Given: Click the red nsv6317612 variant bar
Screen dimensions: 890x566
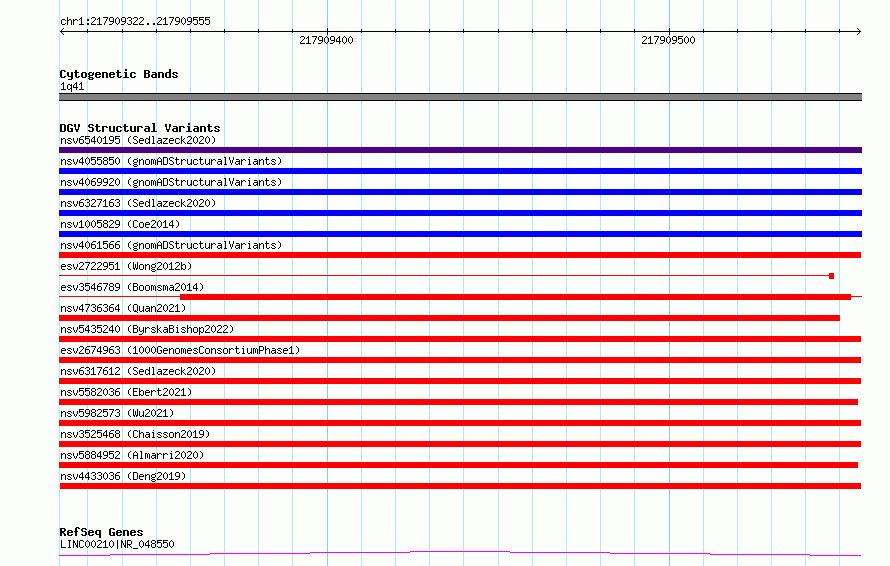Looking at the screenshot, I should click(460, 381).
